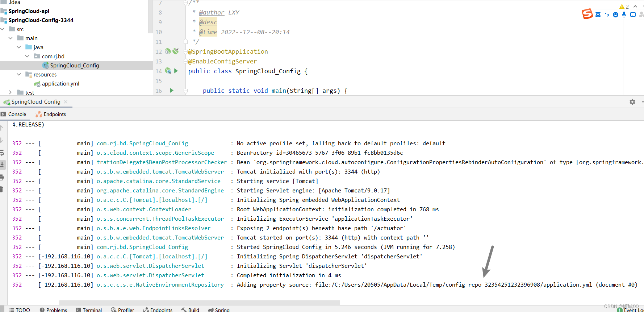The height and width of the screenshot is (312, 644).
Task: Click o.s.cloud.context.scope.GenericScope logger
Action: (155, 153)
